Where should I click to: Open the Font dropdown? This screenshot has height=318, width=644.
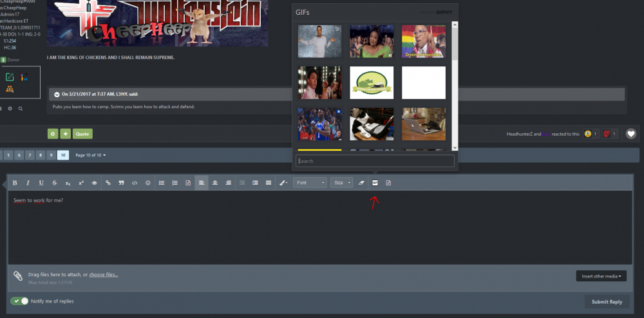tap(310, 183)
